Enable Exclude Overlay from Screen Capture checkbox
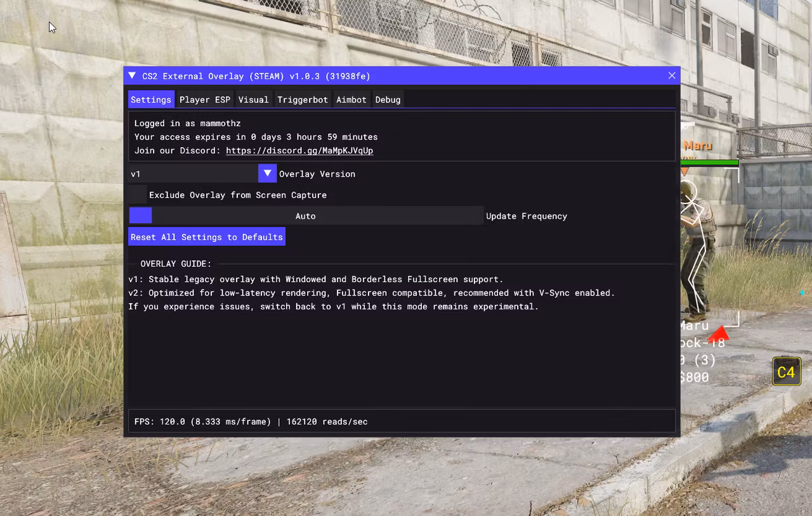This screenshot has width=812, height=516. click(138, 195)
